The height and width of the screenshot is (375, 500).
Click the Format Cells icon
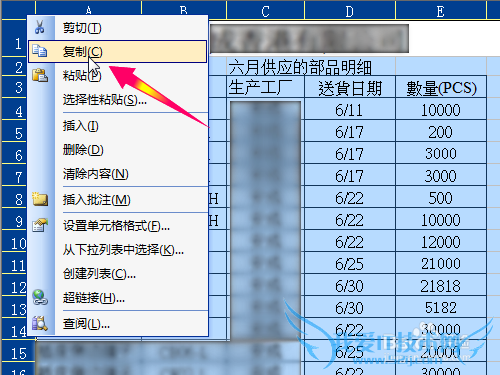(40, 225)
